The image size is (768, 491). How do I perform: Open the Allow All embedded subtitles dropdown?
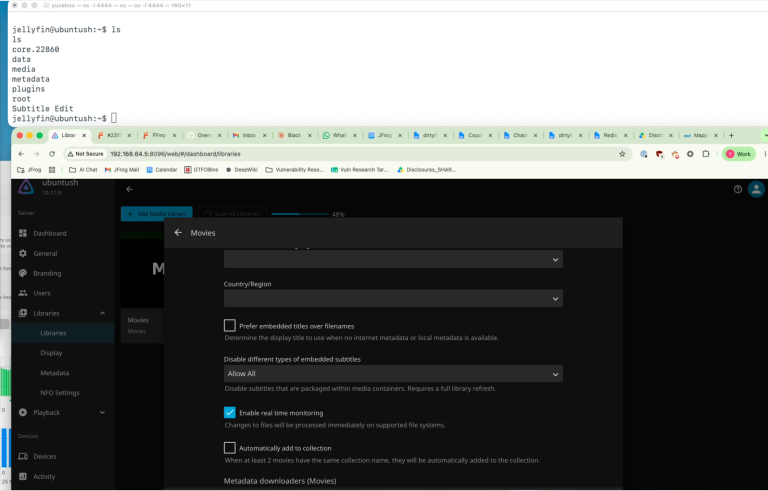click(393, 374)
